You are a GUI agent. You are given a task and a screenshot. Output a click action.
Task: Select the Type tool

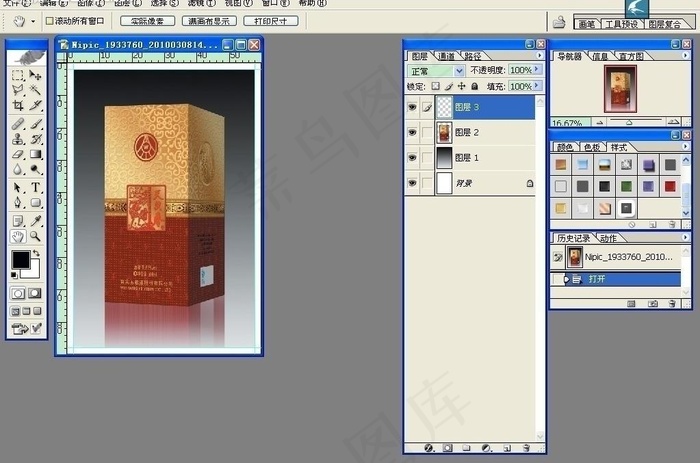(x=35, y=188)
